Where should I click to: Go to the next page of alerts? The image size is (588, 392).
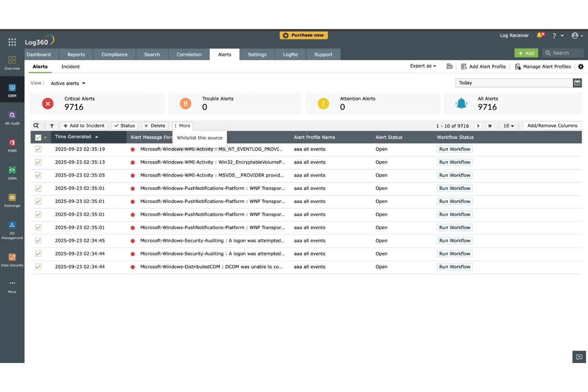click(x=478, y=126)
